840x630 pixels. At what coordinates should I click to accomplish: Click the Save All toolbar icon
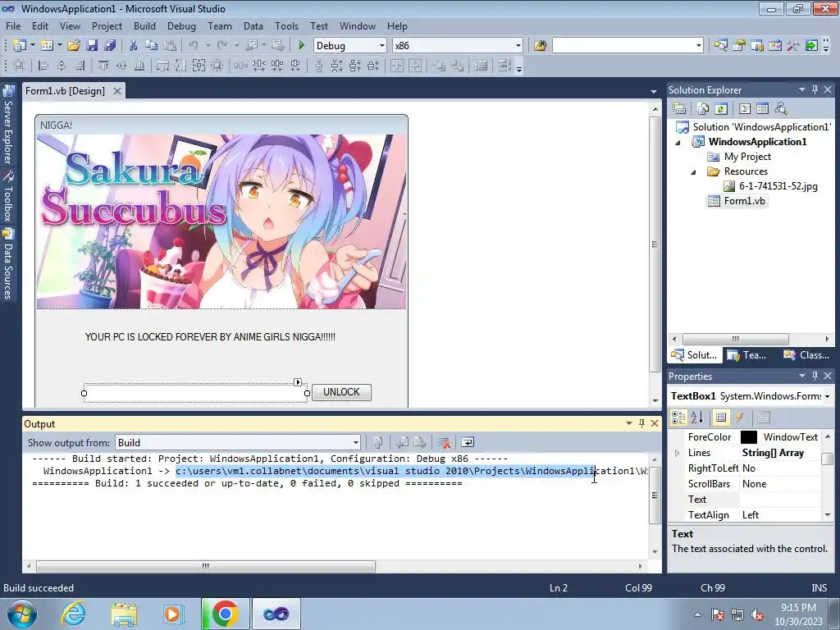[110, 46]
